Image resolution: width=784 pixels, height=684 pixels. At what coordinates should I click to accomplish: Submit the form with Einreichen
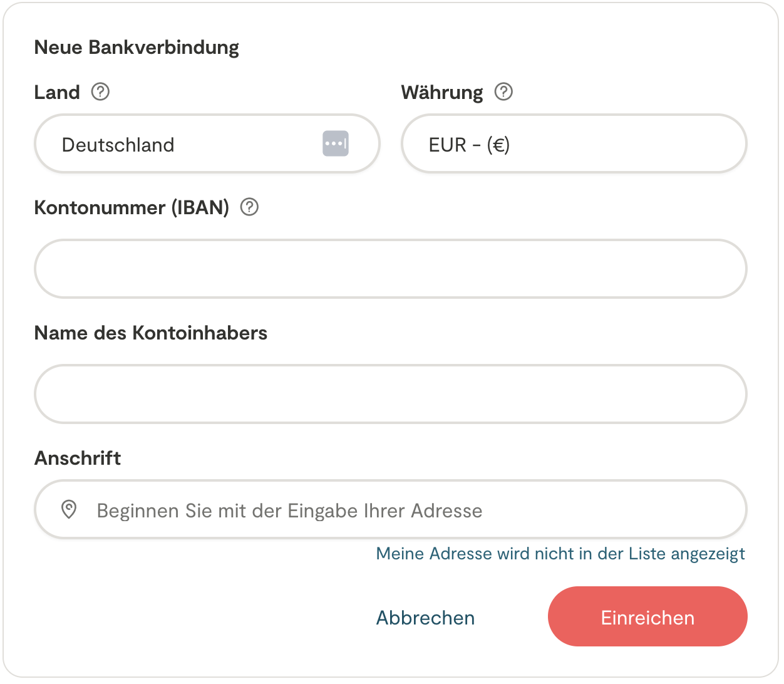pyautogui.click(x=647, y=617)
